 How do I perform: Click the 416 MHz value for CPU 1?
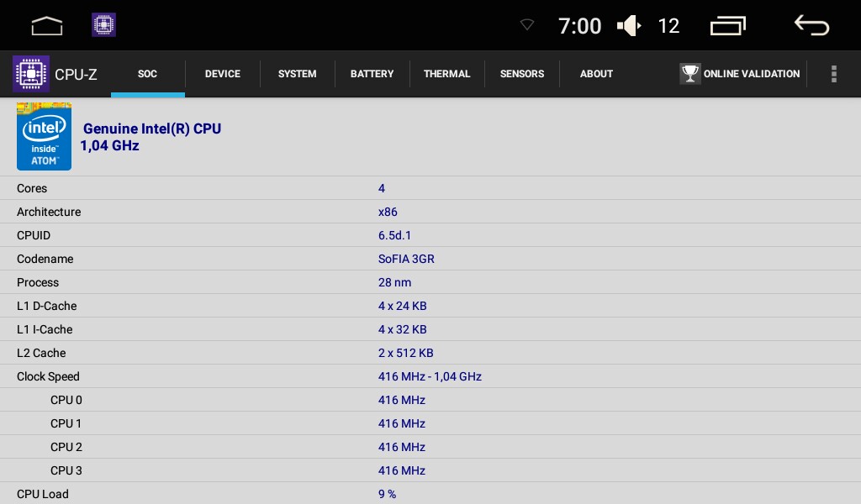point(402,424)
